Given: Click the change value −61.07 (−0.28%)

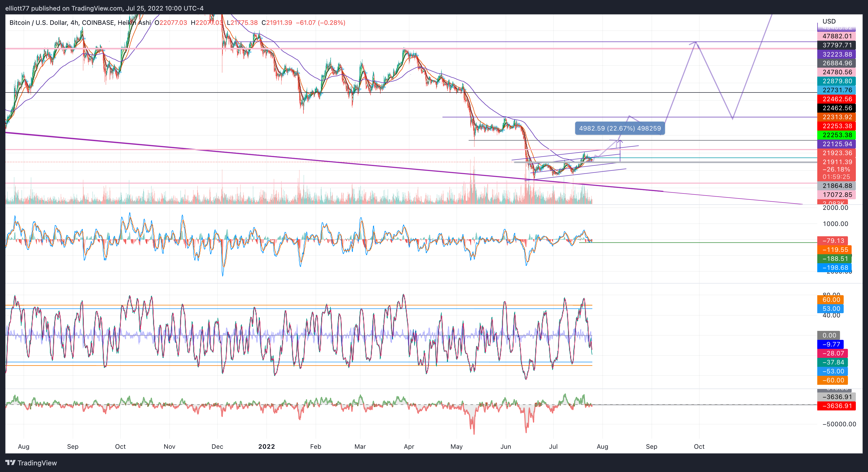Looking at the screenshot, I should point(320,22).
